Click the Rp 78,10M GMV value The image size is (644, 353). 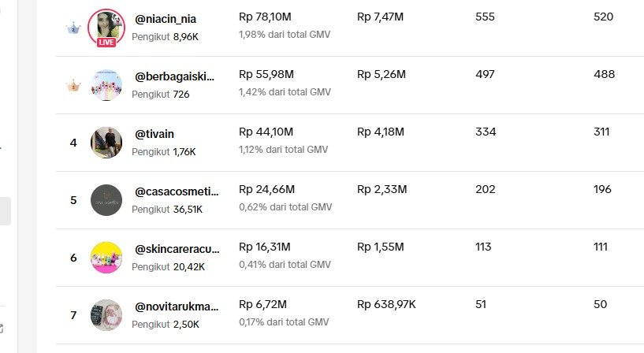click(x=266, y=17)
